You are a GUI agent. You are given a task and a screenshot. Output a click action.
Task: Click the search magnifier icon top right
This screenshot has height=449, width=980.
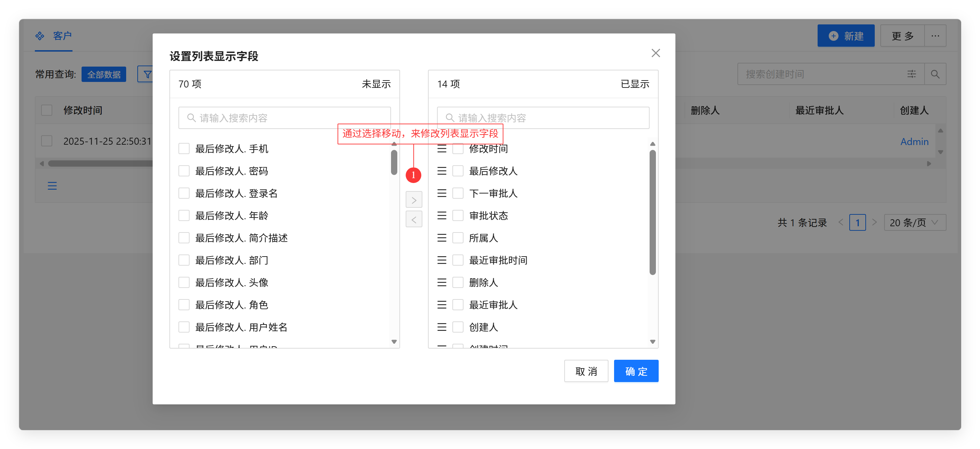pyautogui.click(x=935, y=74)
